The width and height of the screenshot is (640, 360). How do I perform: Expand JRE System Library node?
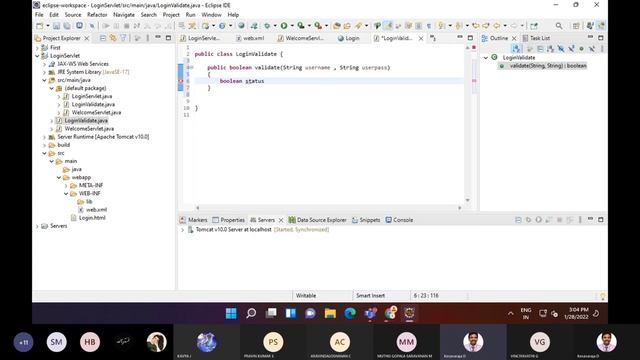(44, 72)
